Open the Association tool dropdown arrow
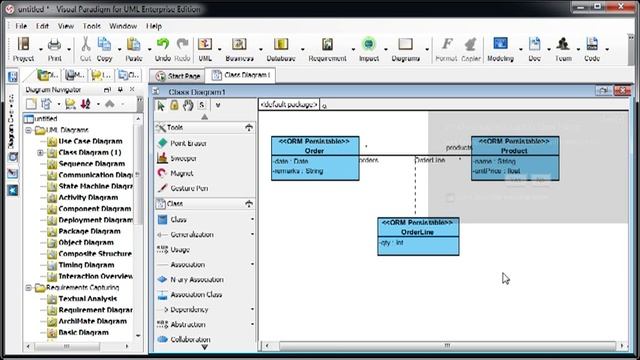640x360 pixels. pos(252,264)
